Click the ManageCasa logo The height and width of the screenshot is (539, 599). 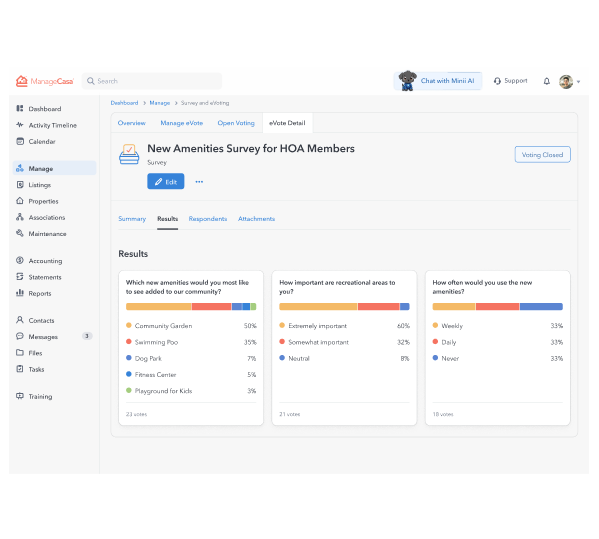pos(44,81)
